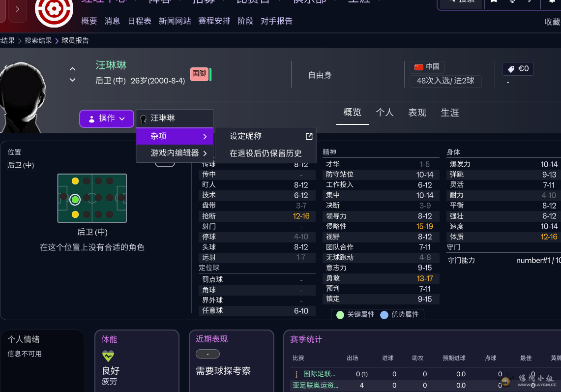
Task: Expand the 游戏内编辑器 submenu
Action: point(175,153)
